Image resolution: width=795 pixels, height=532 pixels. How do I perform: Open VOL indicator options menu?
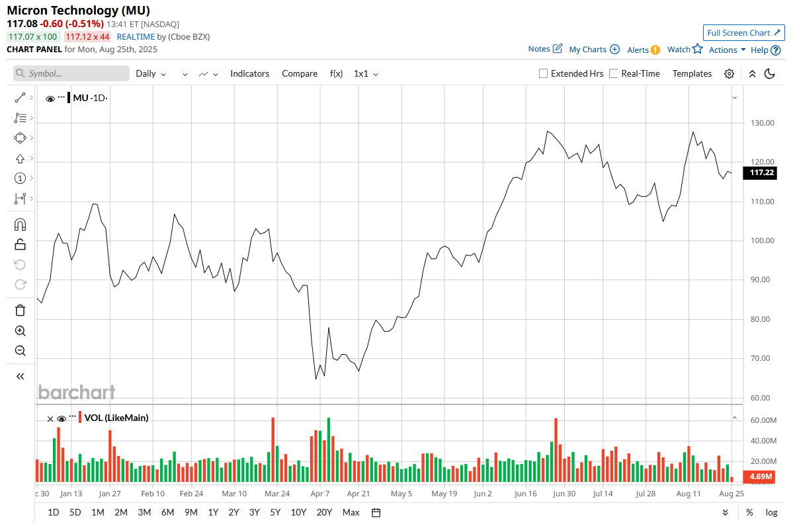[72, 416]
